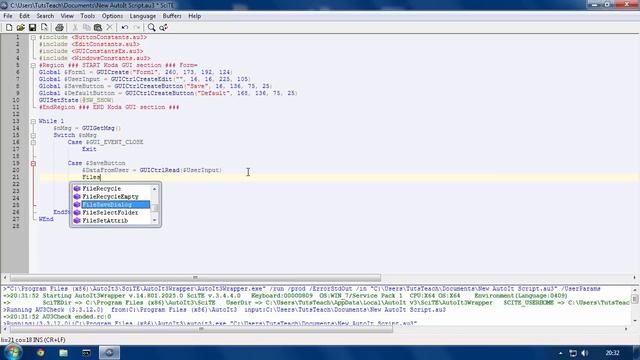Image resolution: width=640 pixels, height=360 pixels.
Task: Click editor horizontal scrollbar right arrow
Action: (x=634, y=278)
